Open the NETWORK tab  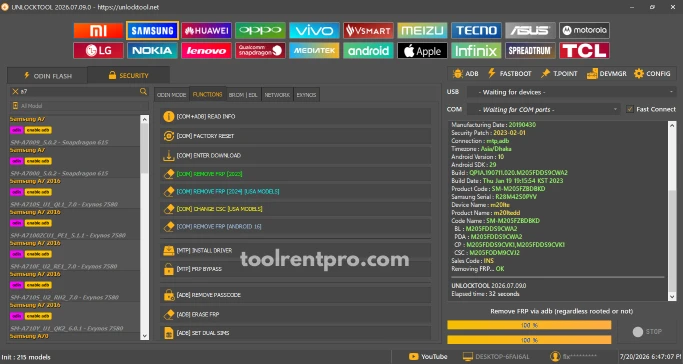click(x=277, y=94)
